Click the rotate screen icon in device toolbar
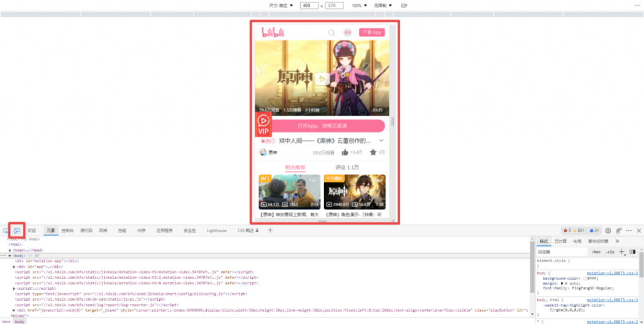The width and height of the screenshot is (644, 324). [404, 5]
